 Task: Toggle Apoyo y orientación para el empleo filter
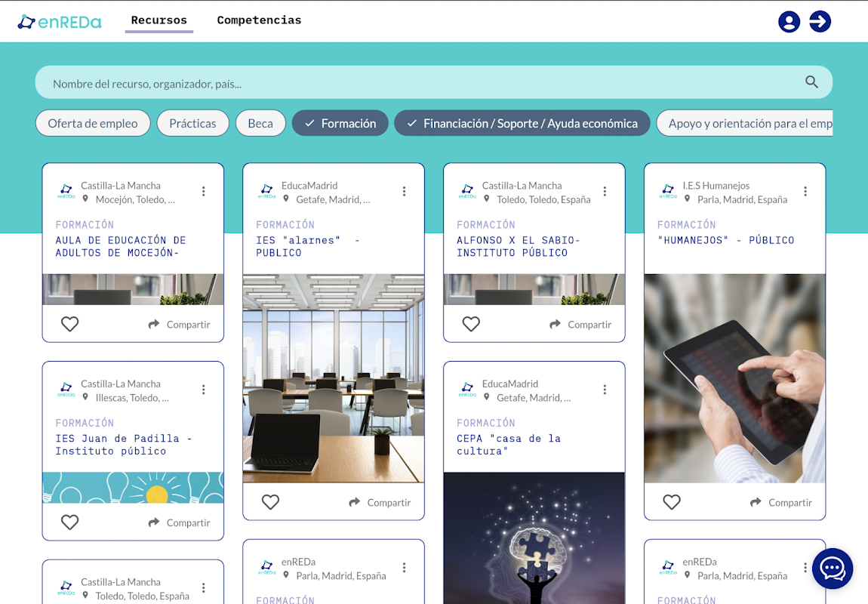(744, 123)
